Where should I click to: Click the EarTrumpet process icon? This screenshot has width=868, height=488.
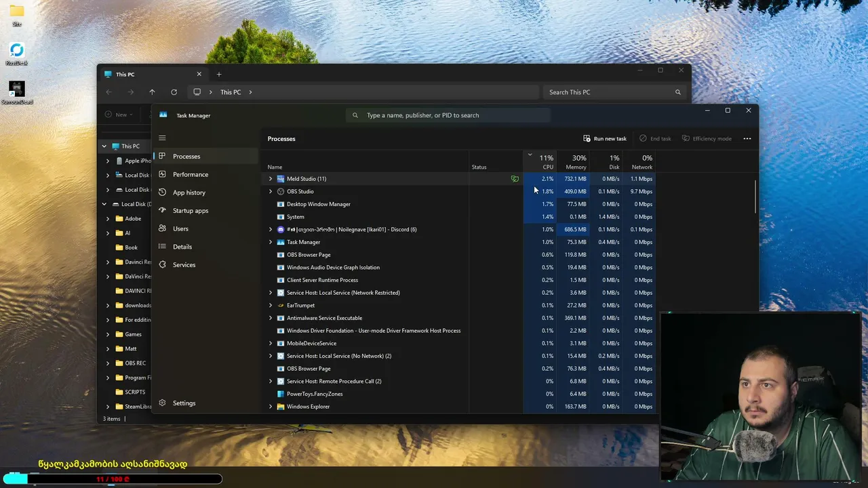pos(281,305)
